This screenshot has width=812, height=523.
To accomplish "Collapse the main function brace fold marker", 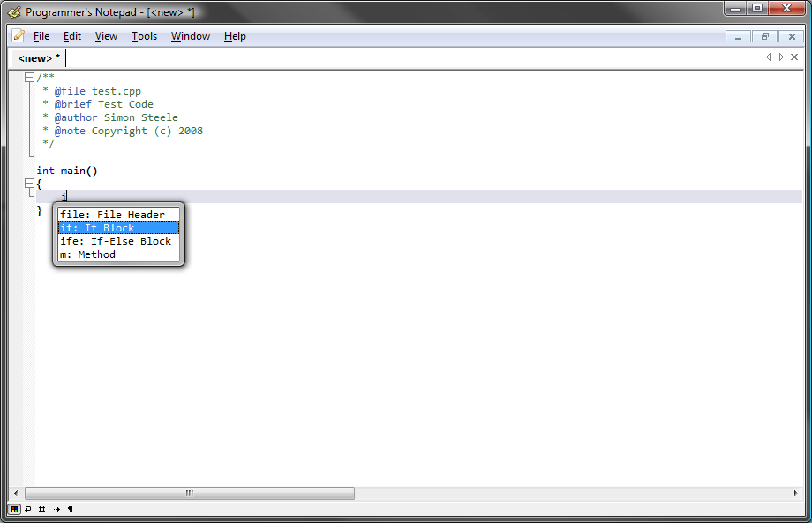I will 29,184.
